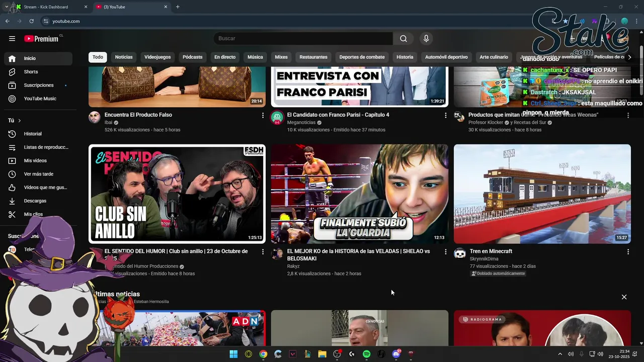This screenshot has height=362, width=644.
Task: Open Vídeos que me gustan item
Action: point(38,188)
